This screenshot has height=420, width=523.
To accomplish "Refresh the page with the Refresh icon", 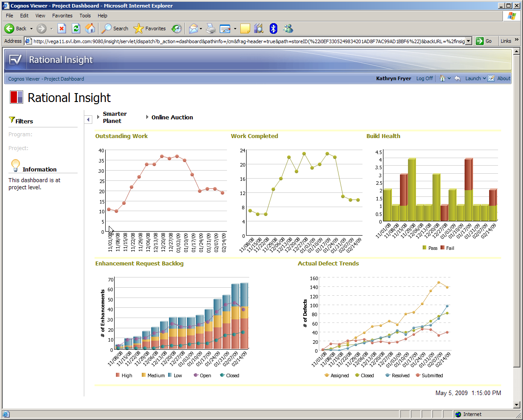I will pyautogui.click(x=76, y=29).
